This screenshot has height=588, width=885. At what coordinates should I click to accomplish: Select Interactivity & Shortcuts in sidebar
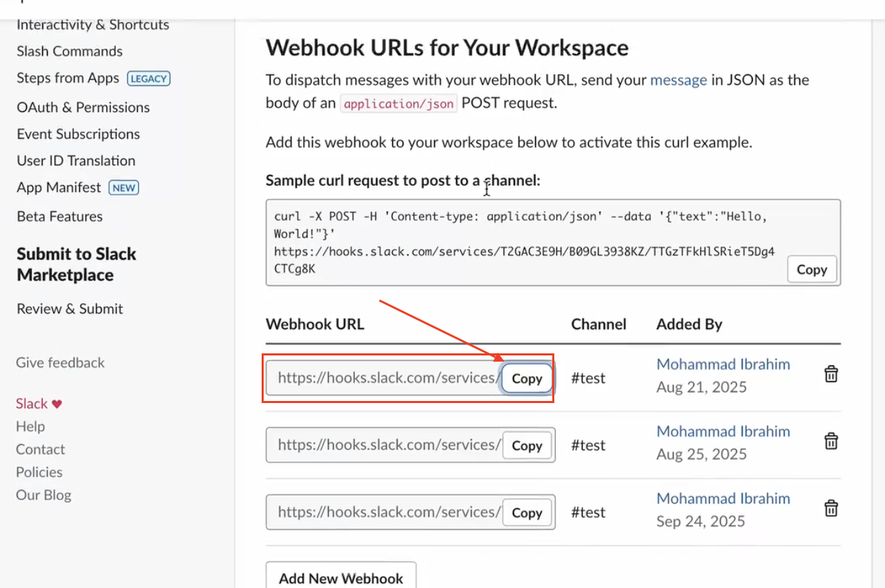tap(93, 25)
